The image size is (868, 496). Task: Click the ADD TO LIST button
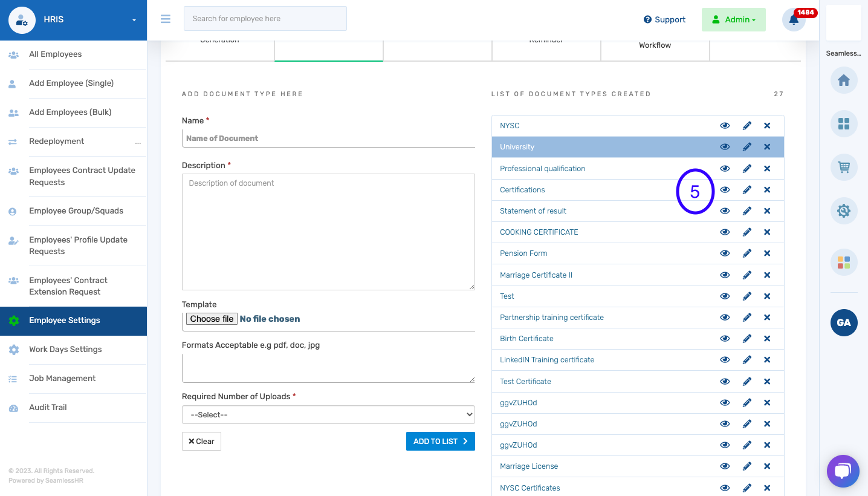[x=441, y=442]
